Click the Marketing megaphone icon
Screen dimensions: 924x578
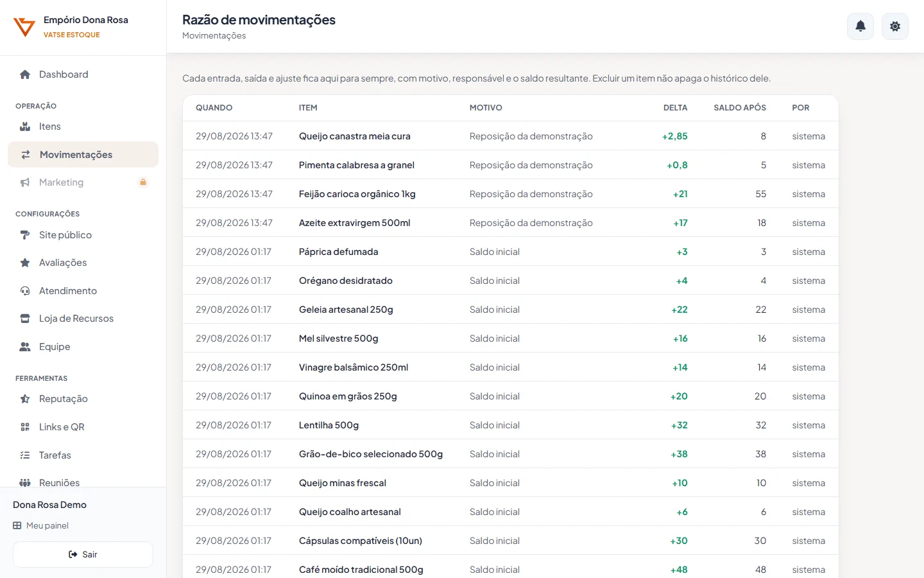25,182
